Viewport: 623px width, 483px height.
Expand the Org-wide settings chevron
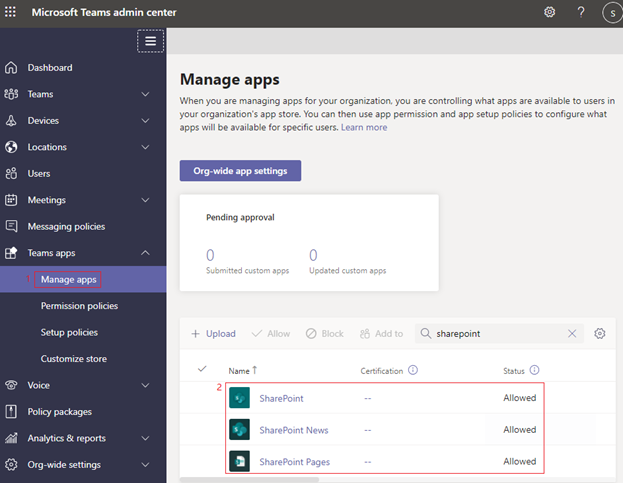click(145, 465)
